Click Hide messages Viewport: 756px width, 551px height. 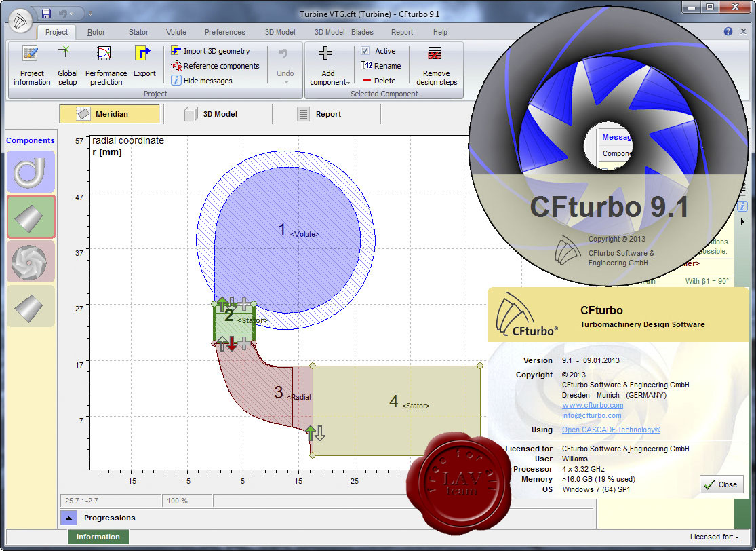click(x=202, y=81)
